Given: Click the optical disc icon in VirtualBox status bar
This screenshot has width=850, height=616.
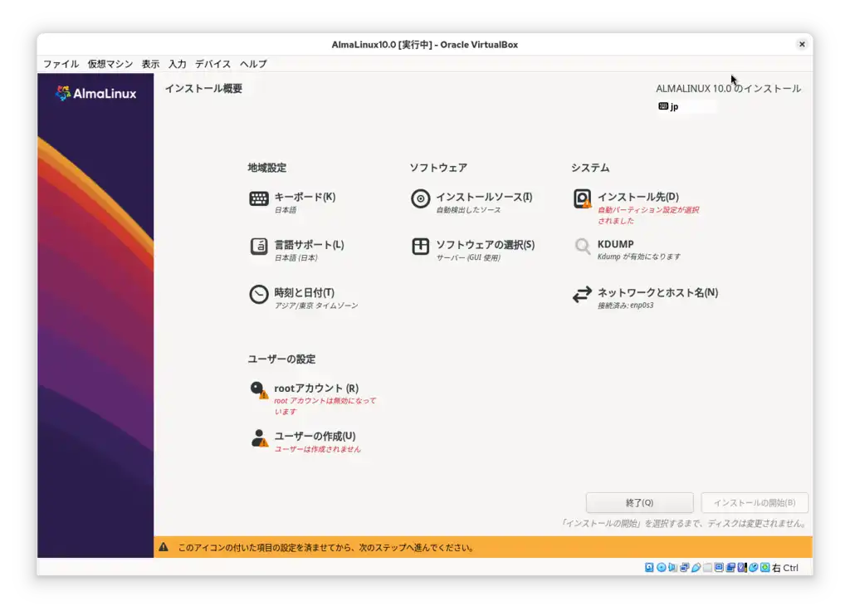Looking at the screenshot, I should click(661, 567).
